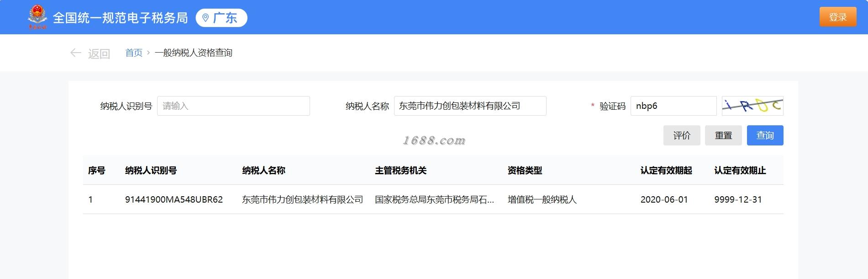Open the 广东 region selector
This screenshot has height=279, width=868.
click(x=221, y=18)
